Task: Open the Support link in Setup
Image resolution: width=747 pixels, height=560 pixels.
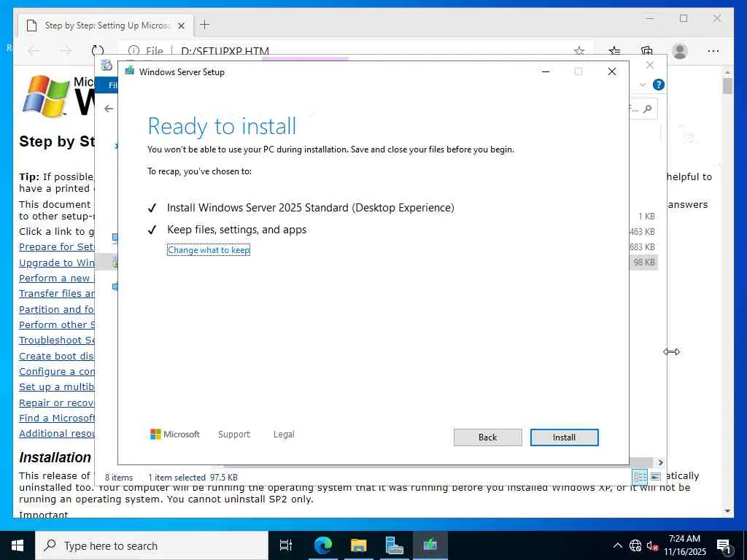Action: pyautogui.click(x=234, y=435)
